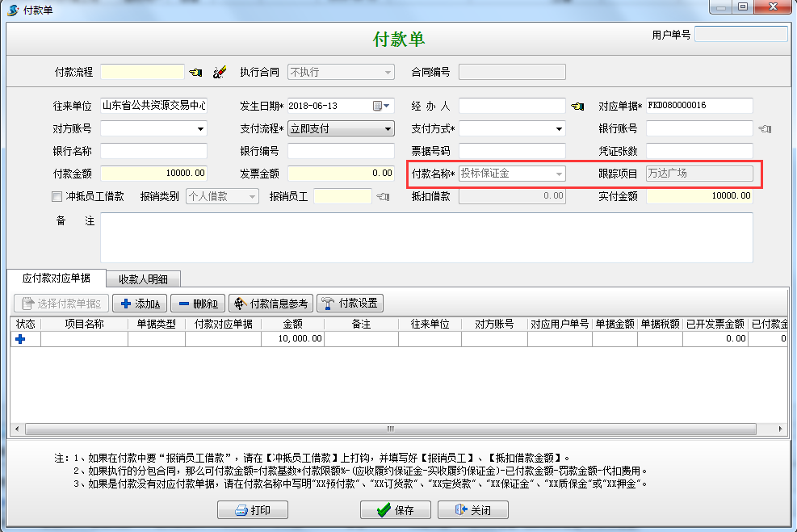Click the 保存 save button

tap(395, 510)
